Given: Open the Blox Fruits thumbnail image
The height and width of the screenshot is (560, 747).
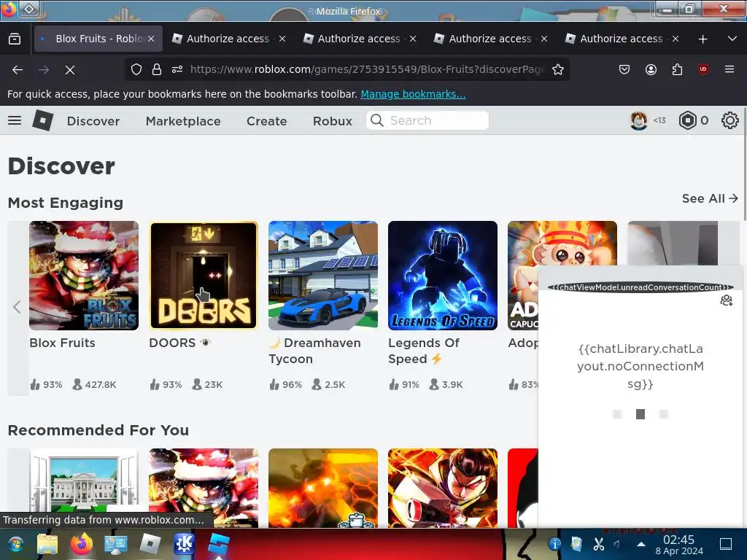Looking at the screenshot, I should point(84,275).
